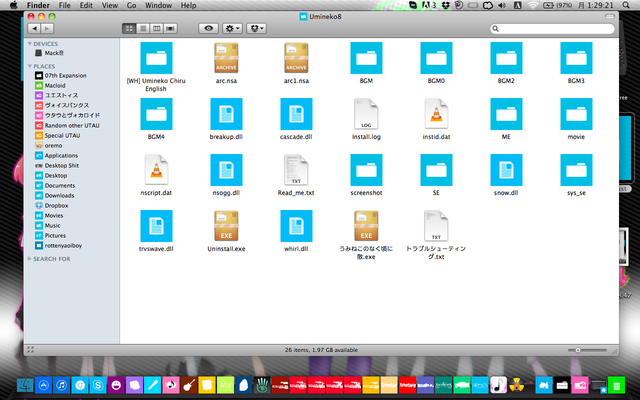Select Random other UTAU in sidebar
Viewport: 640px width, 400px height.
[67, 125]
